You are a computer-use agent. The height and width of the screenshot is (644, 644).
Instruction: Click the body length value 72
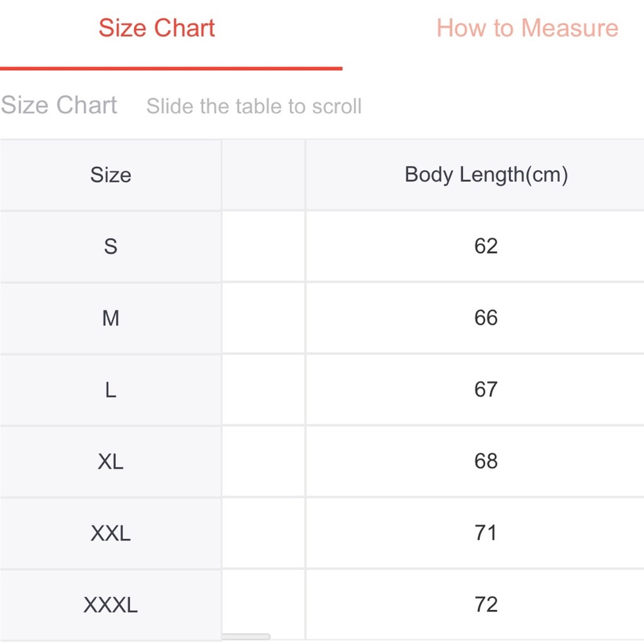[x=486, y=604]
